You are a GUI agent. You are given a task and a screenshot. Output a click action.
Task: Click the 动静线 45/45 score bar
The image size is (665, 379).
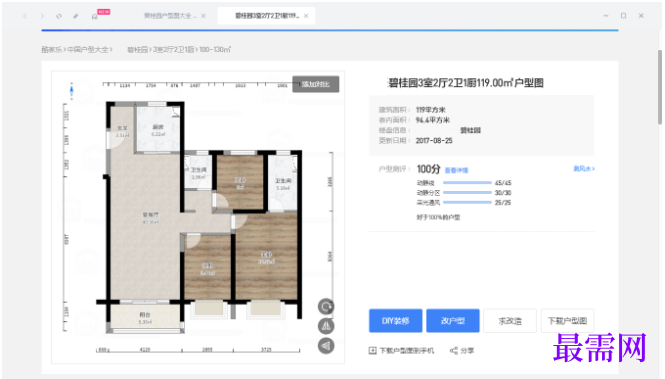point(467,183)
